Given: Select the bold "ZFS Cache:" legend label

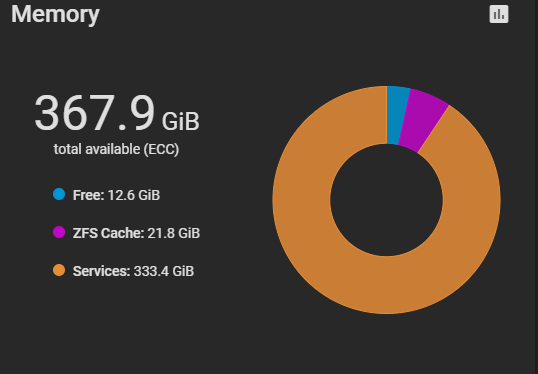Looking at the screenshot, I should coord(108,233).
